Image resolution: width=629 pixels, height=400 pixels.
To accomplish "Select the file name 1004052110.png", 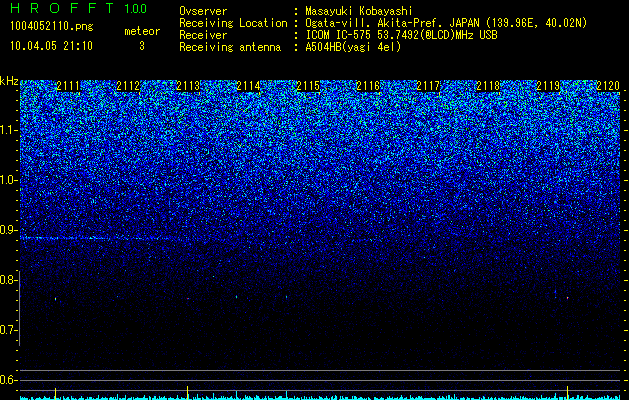I will 51,27.
